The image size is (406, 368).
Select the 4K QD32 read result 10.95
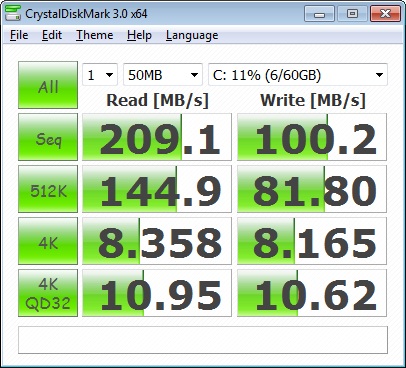[x=157, y=293]
